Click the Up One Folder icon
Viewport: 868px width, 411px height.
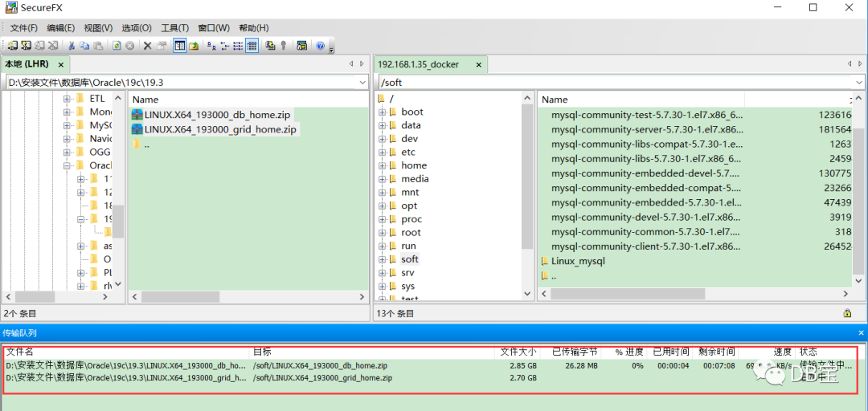tap(194, 46)
